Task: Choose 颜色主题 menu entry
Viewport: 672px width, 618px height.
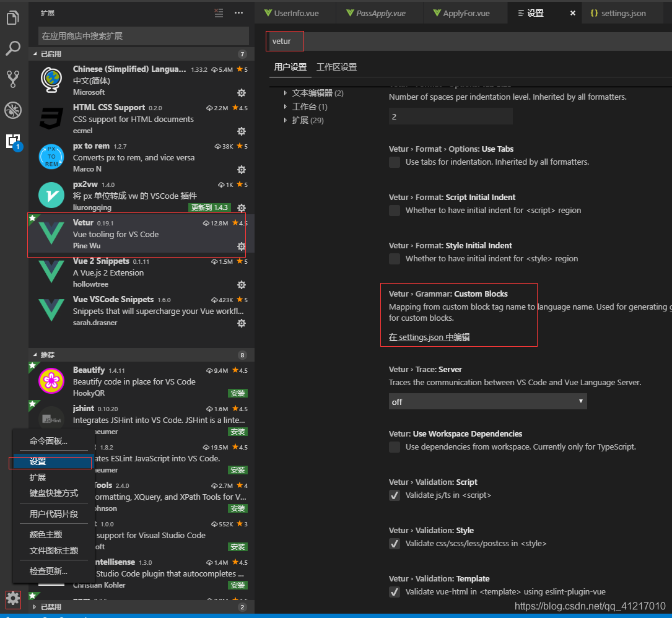Action: (53, 534)
